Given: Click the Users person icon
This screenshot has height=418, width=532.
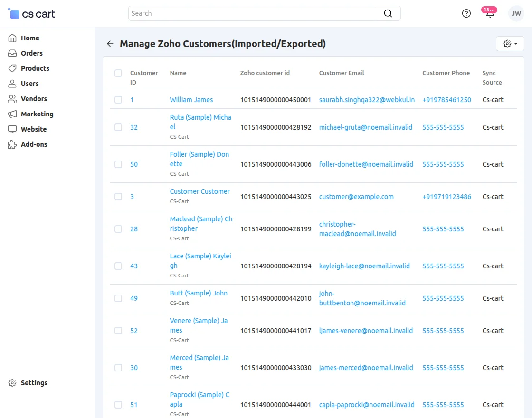Looking at the screenshot, I should 12,84.
